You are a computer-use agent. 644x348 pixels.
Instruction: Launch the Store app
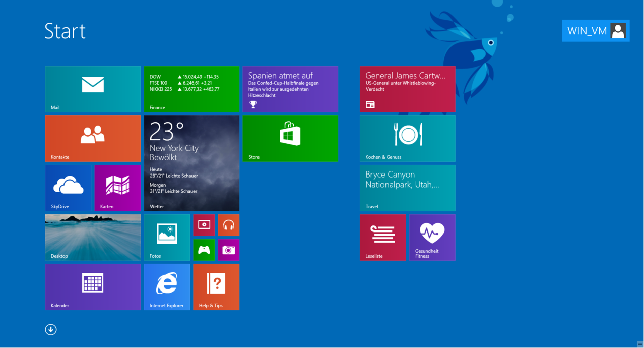click(x=290, y=138)
